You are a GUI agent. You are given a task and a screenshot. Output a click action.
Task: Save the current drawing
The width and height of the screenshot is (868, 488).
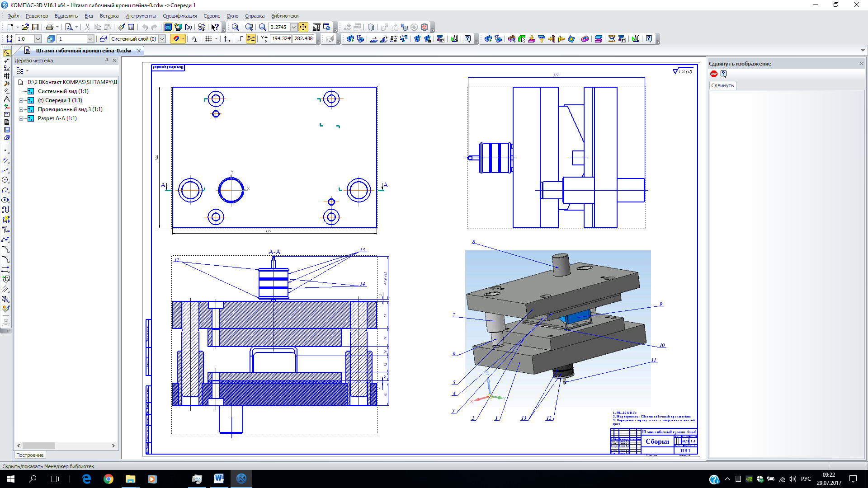pos(35,27)
